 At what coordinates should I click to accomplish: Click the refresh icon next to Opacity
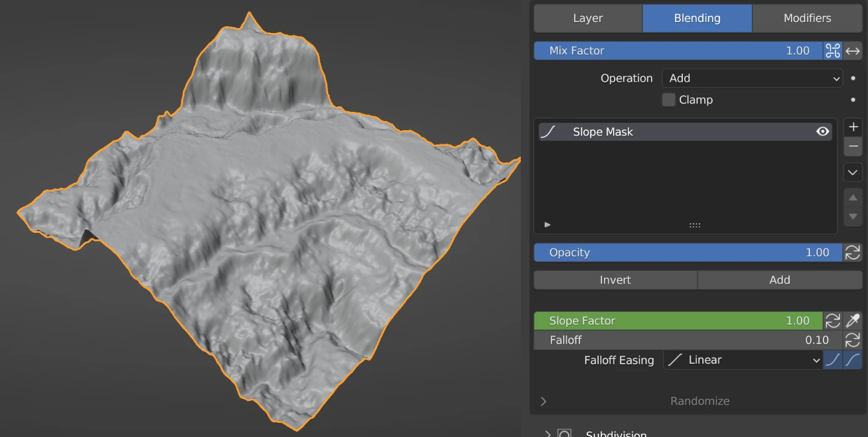[x=853, y=252]
